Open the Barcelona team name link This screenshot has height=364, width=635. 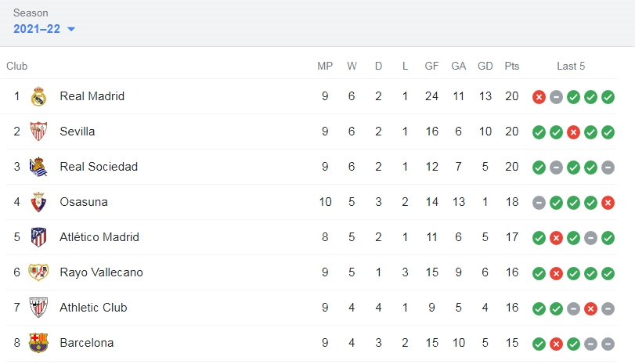pos(87,343)
